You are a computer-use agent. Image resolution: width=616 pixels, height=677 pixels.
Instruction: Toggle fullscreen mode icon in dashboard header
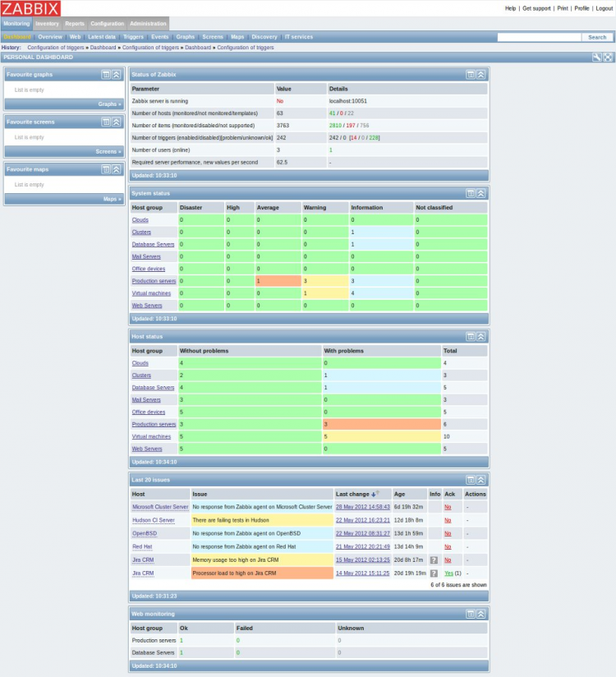(x=608, y=57)
